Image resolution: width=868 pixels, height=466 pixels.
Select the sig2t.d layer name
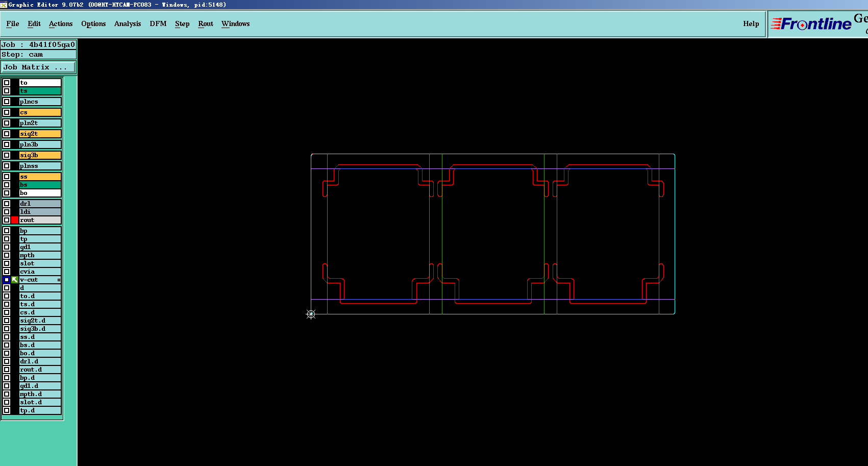(40, 321)
